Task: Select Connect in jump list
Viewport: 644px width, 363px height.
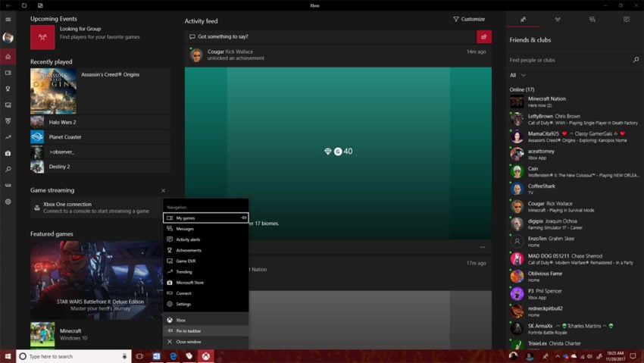Action: tap(206, 293)
